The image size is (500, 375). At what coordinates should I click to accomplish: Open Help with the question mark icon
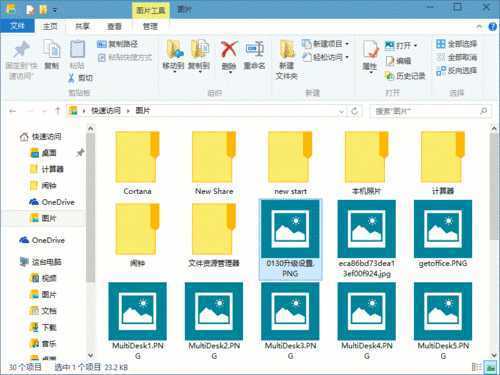click(493, 27)
